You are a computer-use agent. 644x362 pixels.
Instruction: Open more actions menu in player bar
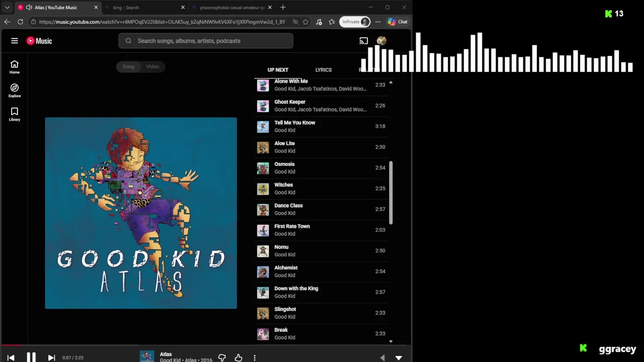[x=255, y=358]
